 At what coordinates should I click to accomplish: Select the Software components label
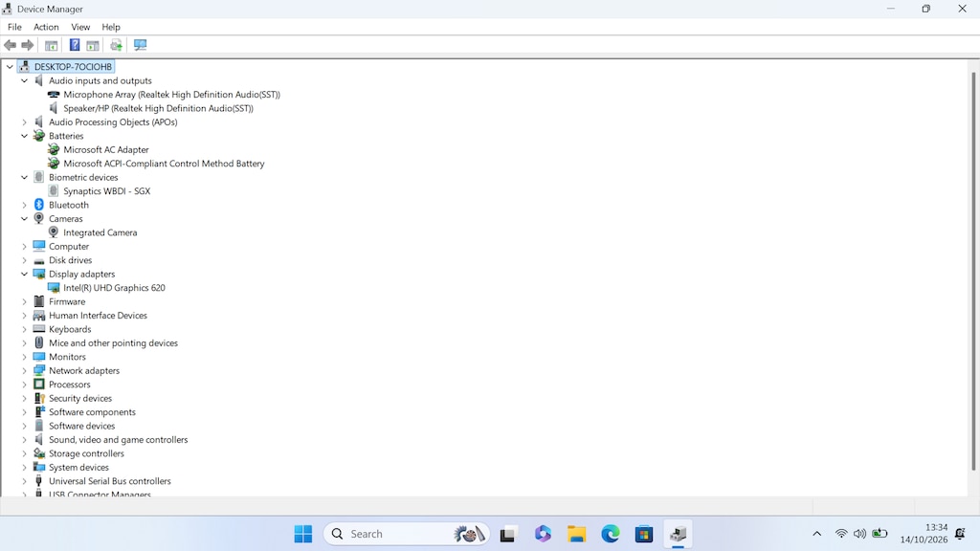(x=92, y=411)
